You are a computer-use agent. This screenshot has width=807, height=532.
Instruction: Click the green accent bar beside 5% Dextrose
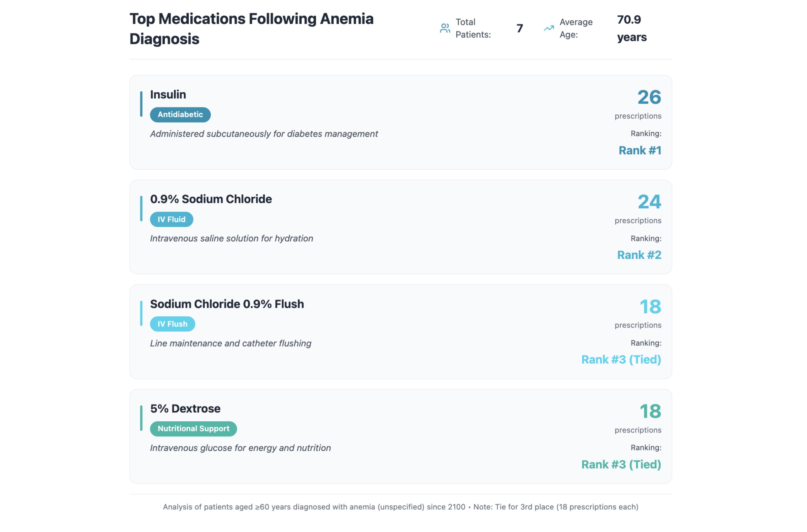141,418
